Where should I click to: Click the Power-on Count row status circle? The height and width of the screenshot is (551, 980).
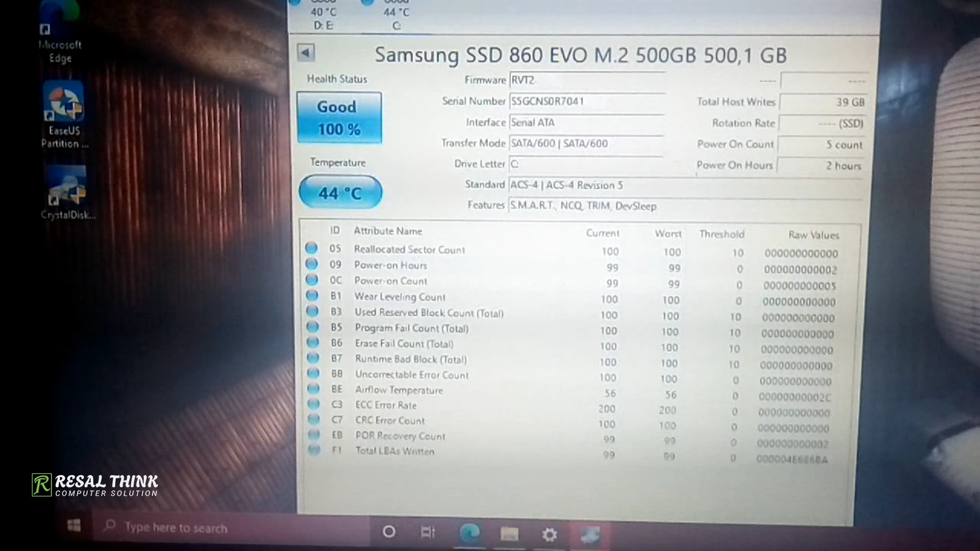point(312,280)
